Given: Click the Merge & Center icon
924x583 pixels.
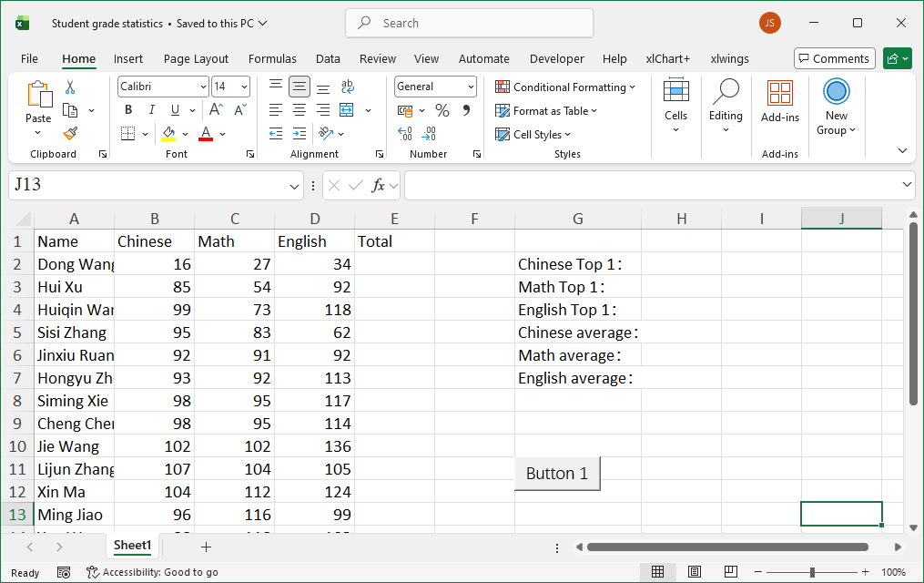Looking at the screenshot, I should 346,110.
